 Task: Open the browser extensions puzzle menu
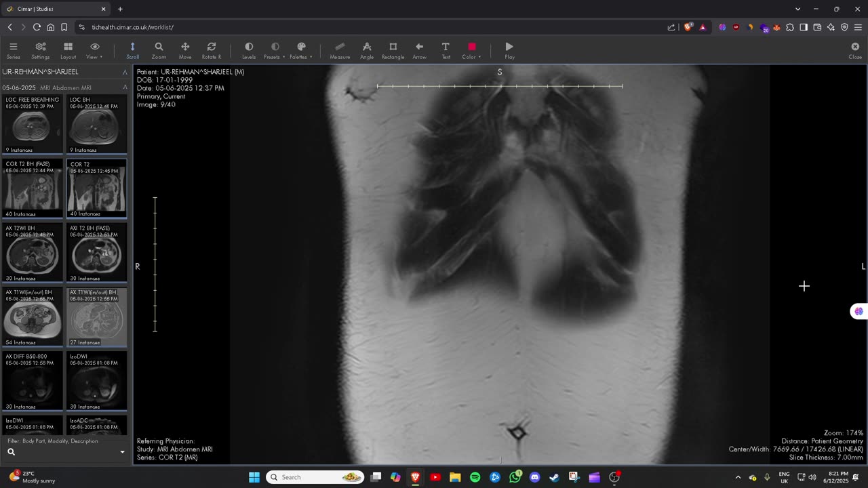(x=790, y=27)
